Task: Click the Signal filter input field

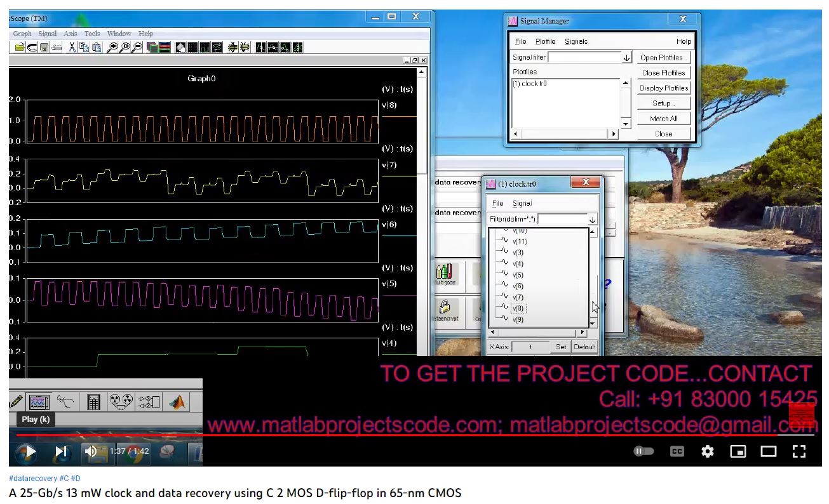Action: [x=584, y=57]
